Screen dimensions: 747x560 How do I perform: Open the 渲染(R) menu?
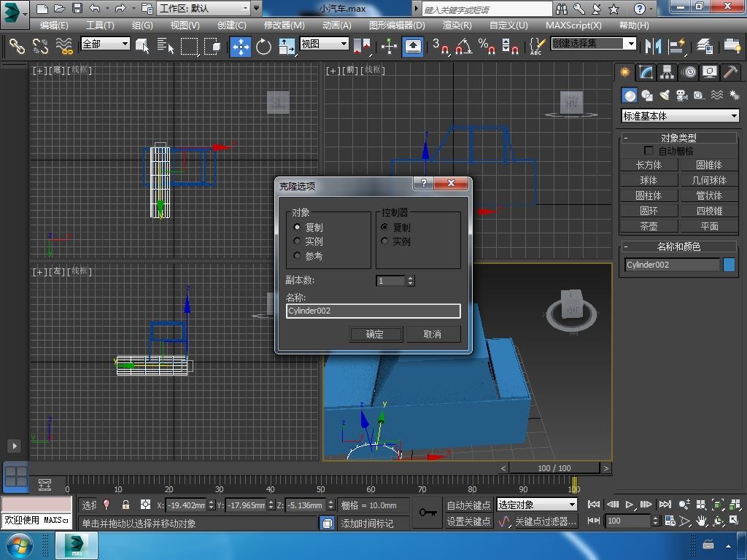[x=457, y=25]
